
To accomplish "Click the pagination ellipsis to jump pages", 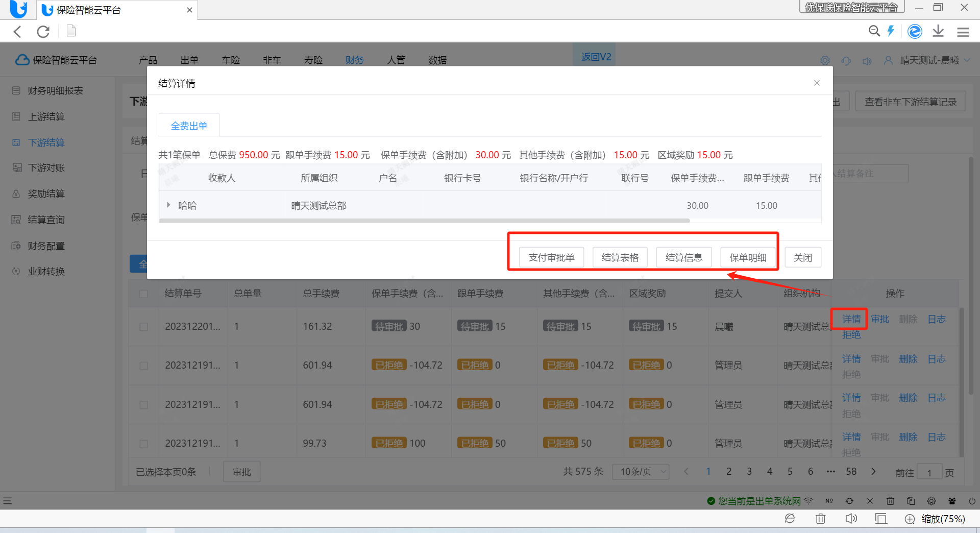I will (831, 471).
